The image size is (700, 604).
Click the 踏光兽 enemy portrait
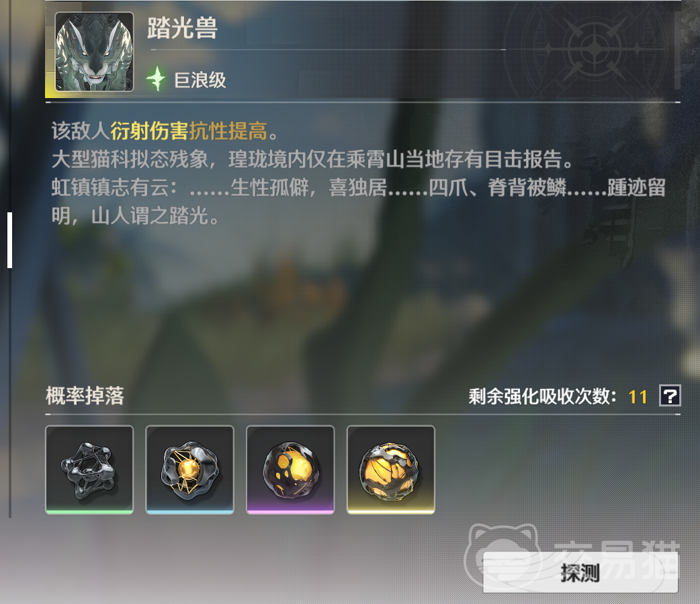coord(94,52)
